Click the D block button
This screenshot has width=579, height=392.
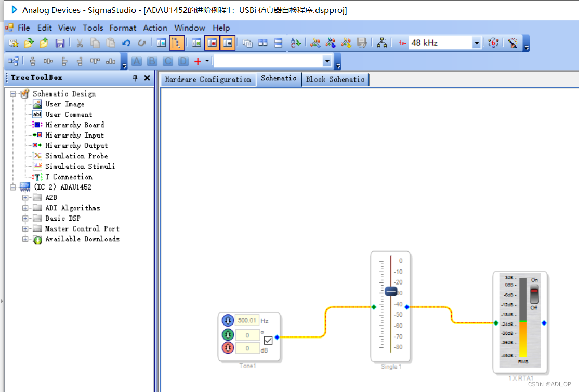click(183, 61)
